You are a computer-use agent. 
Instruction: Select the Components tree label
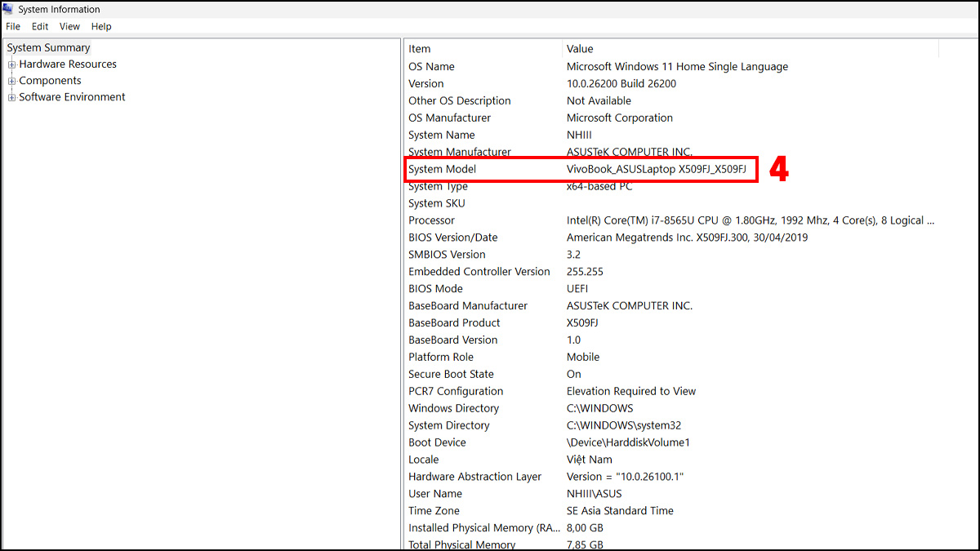point(50,80)
